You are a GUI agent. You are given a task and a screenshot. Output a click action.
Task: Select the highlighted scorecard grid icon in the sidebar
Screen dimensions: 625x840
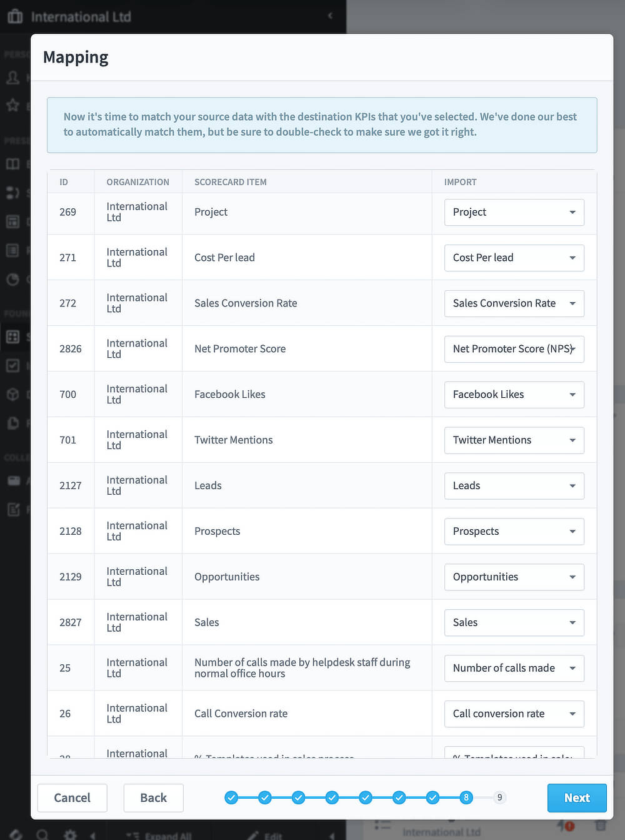[14, 337]
